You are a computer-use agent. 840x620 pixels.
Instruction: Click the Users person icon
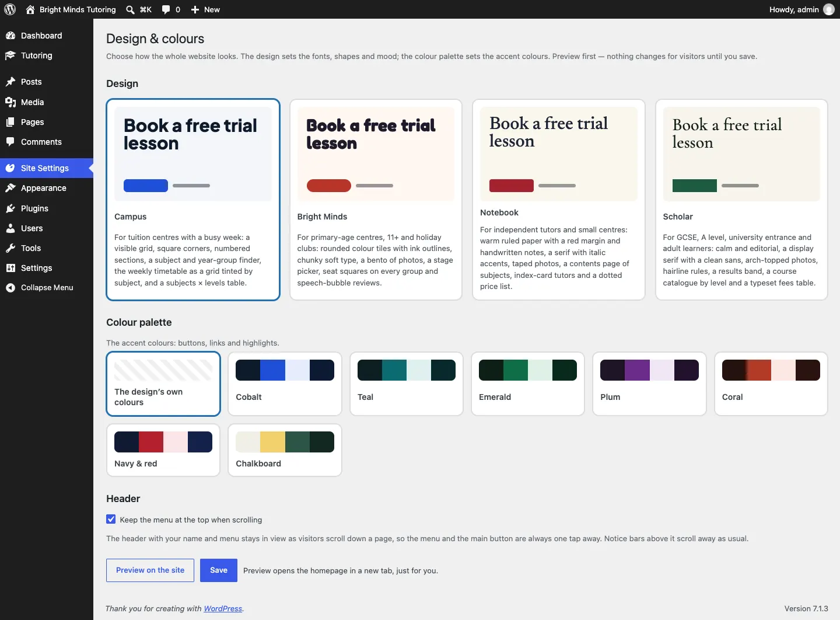[10, 228]
